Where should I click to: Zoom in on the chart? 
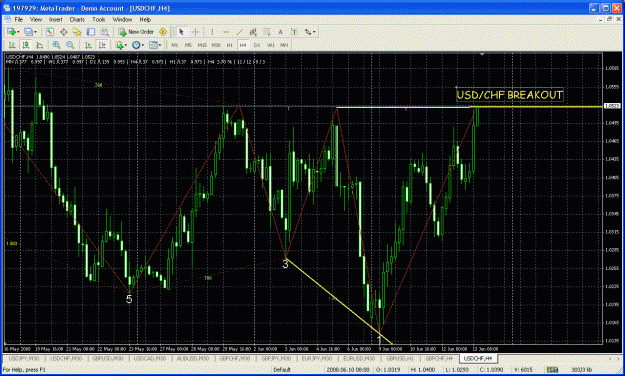[x=56, y=45]
